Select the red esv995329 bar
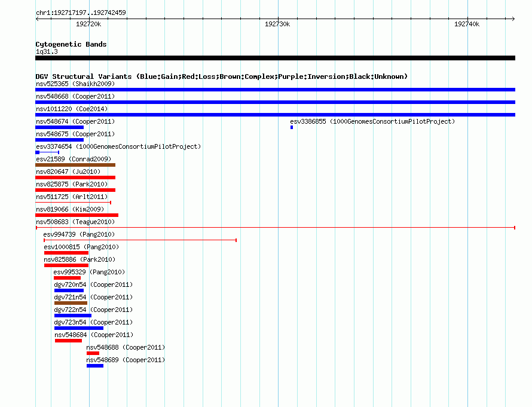 pyautogui.click(x=67, y=278)
